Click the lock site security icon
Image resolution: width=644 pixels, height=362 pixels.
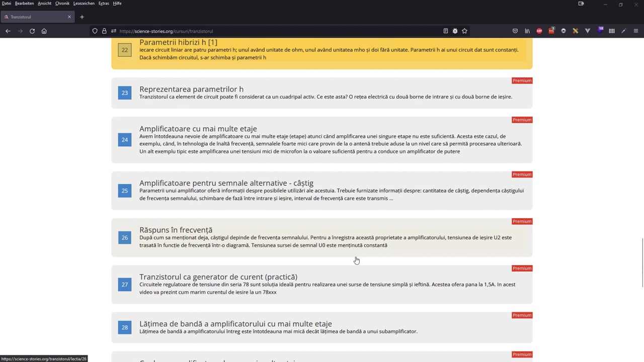point(104,31)
